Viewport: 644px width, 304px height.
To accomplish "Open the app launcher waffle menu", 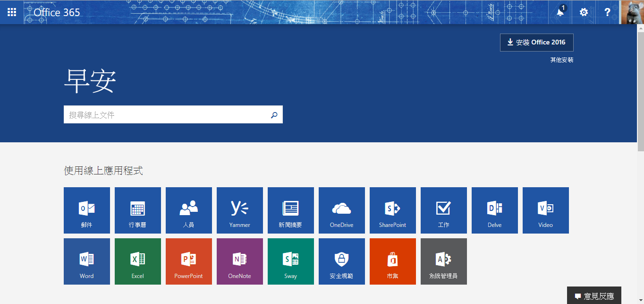I will (x=12, y=12).
